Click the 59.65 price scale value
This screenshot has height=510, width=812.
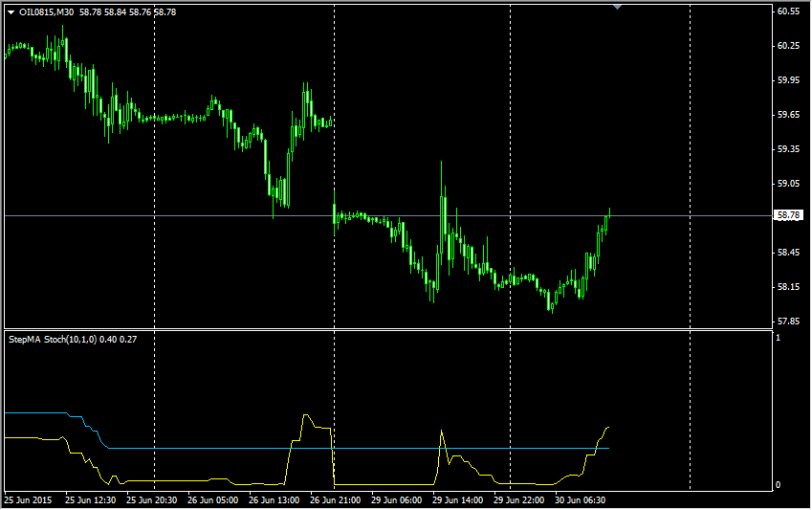coord(788,115)
